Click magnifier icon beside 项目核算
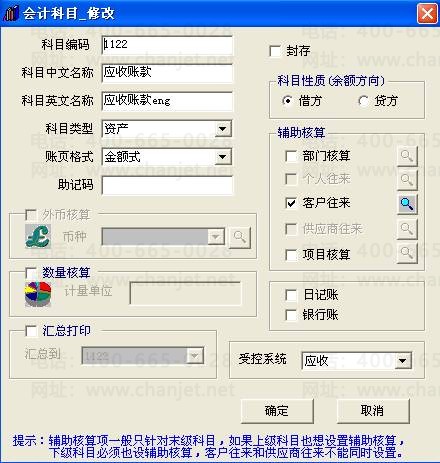Viewport: 440px width, 463px height. click(407, 254)
